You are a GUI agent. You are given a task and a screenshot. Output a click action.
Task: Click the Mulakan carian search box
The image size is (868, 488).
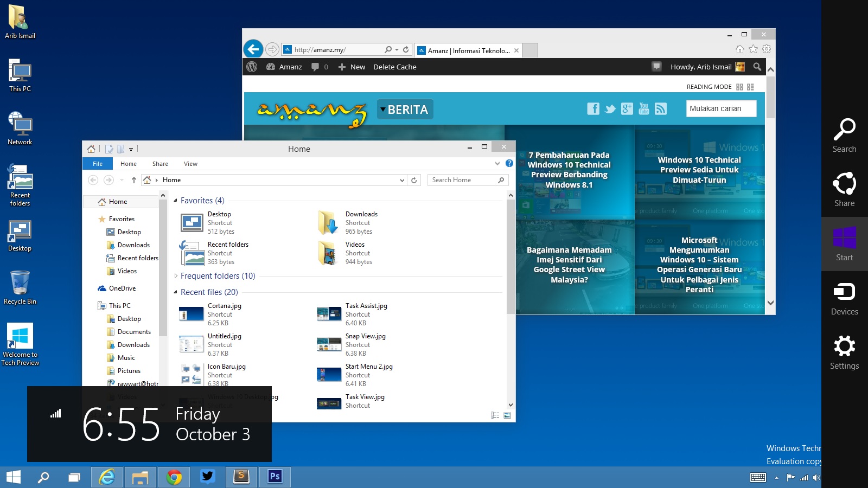point(721,108)
